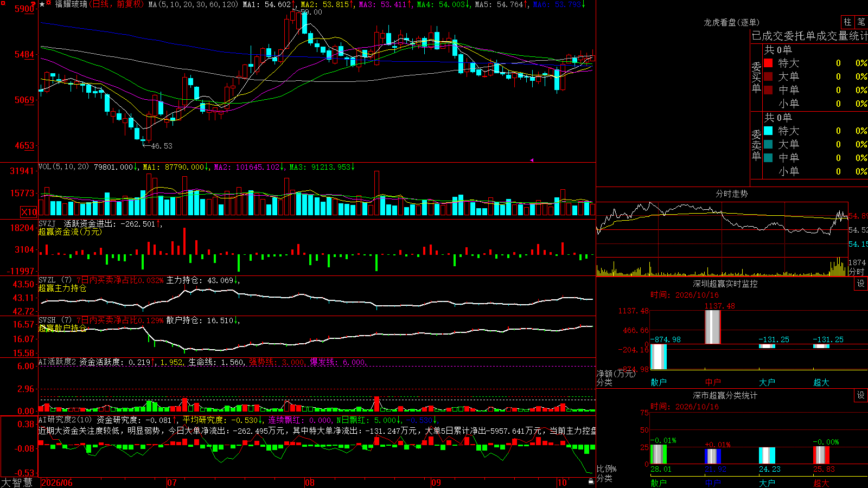
Task: Click the teal 中单 sell-order swatch
Action: point(768,158)
